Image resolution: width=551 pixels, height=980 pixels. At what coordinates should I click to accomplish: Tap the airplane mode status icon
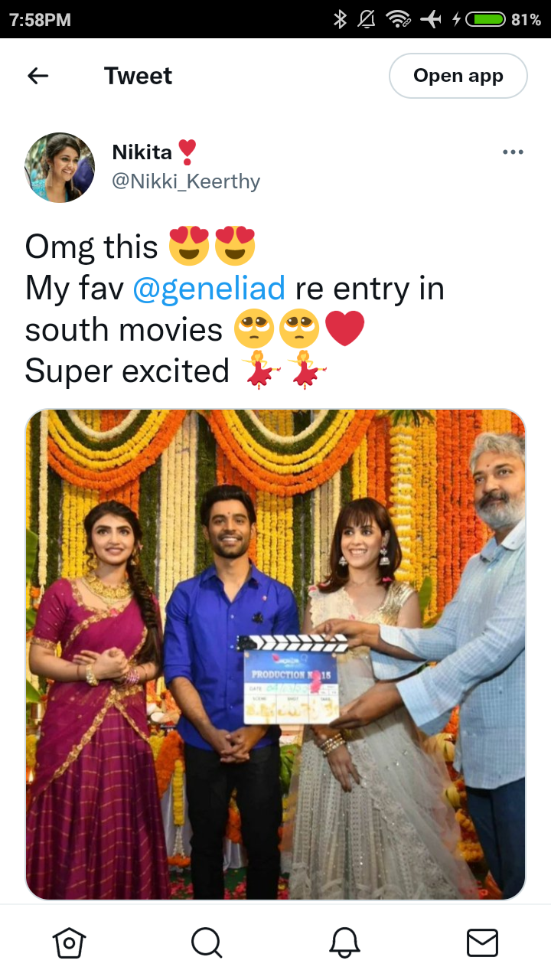432,19
